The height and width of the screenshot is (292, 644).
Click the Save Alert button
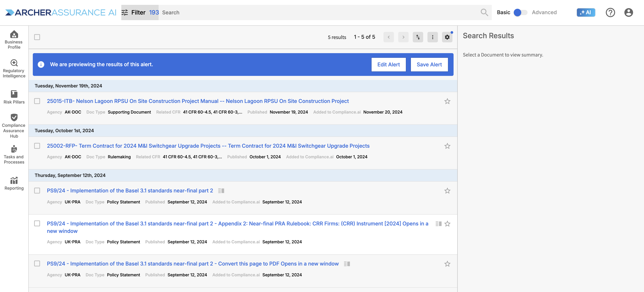tap(429, 65)
